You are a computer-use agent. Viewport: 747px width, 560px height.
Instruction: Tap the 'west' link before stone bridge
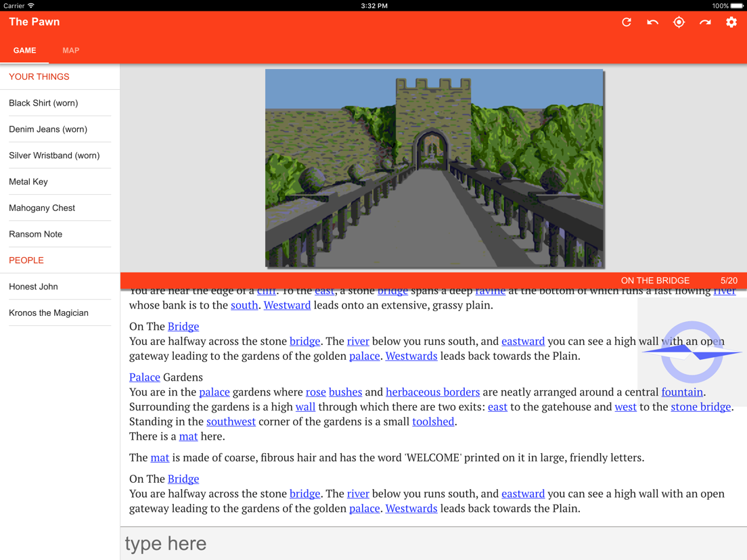coord(625,406)
